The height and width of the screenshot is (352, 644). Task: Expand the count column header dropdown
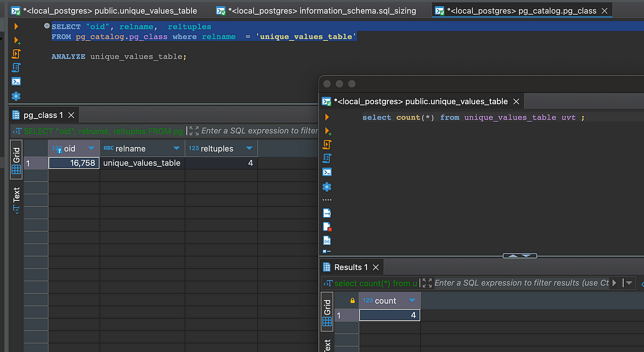412,301
